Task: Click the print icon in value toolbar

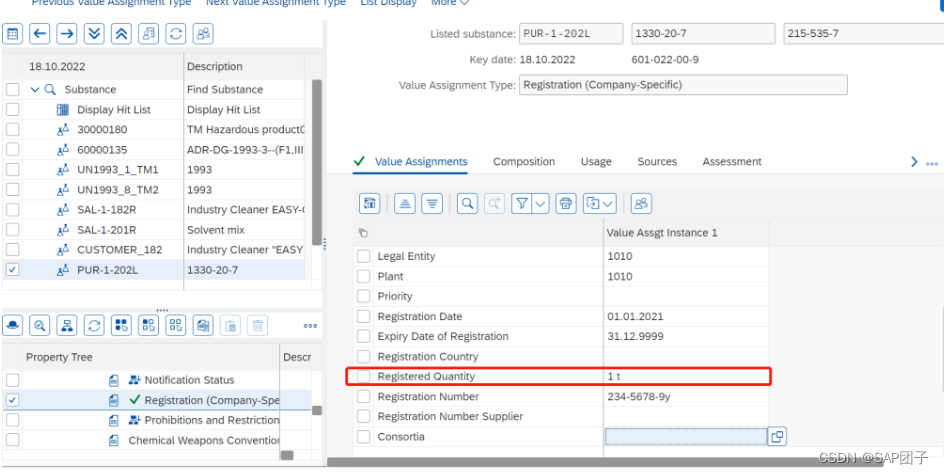Action: coord(565,204)
